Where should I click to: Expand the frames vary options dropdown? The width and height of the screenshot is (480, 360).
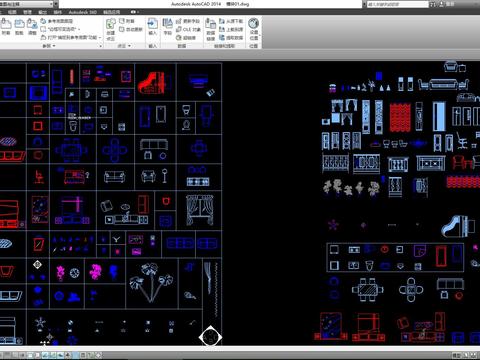pos(59,29)
